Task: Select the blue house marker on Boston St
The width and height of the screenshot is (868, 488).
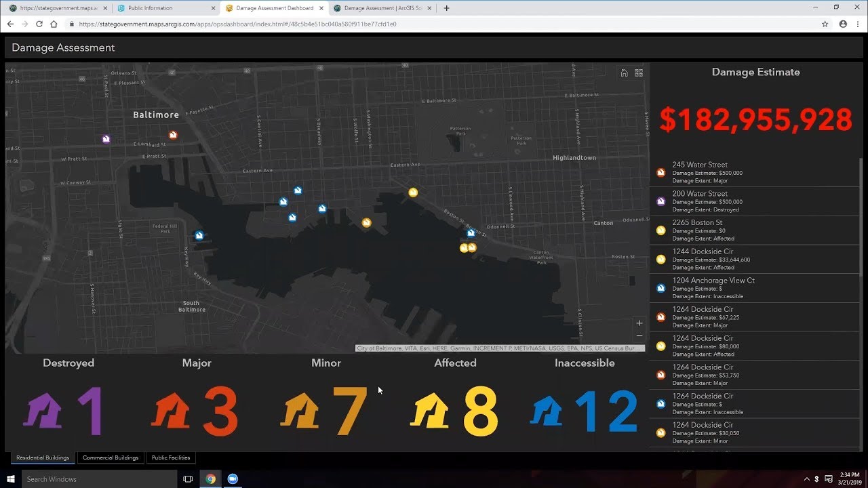Action: pyautogui.click(x=471, y=232)
